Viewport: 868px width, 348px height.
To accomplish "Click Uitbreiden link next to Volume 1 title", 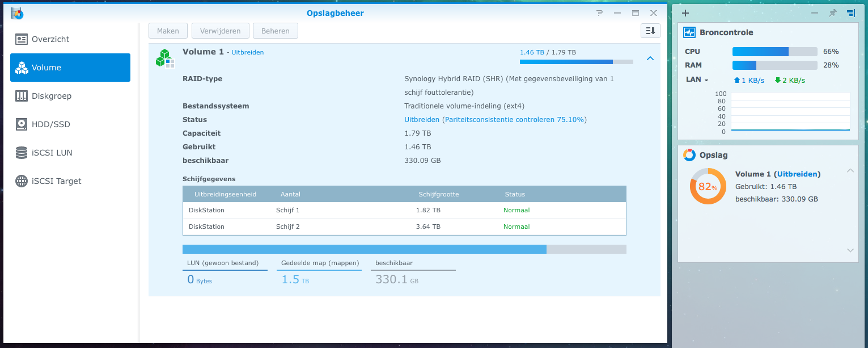I will point(247,52).
